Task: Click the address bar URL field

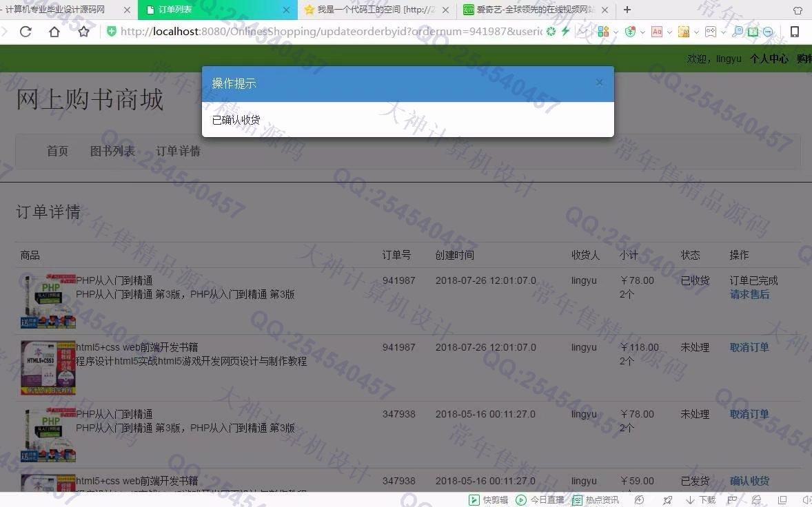Action: (332, 32)
